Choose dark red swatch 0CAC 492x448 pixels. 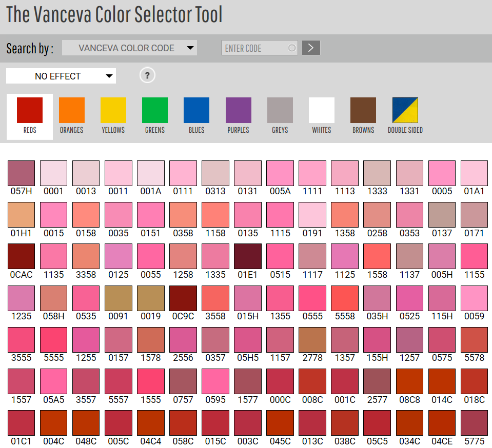(x=22, y=256)
